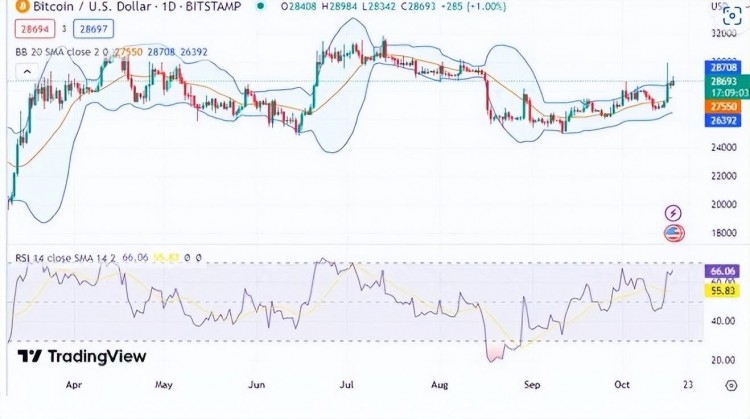The width and height of the screenshot is (750, 419).
Task: Click the spread value 3 between prices
Action: point(64,29)
